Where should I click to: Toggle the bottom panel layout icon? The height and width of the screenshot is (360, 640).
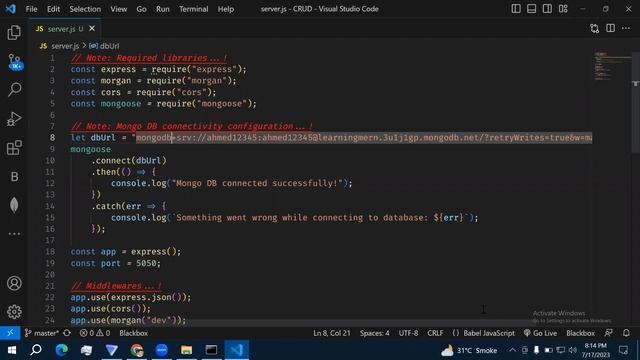(x=531, y=9)
